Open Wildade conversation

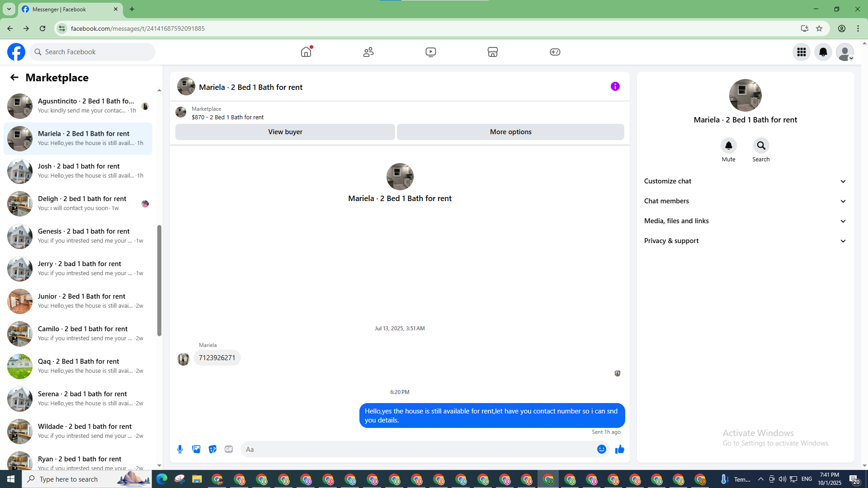click(78, 432)
